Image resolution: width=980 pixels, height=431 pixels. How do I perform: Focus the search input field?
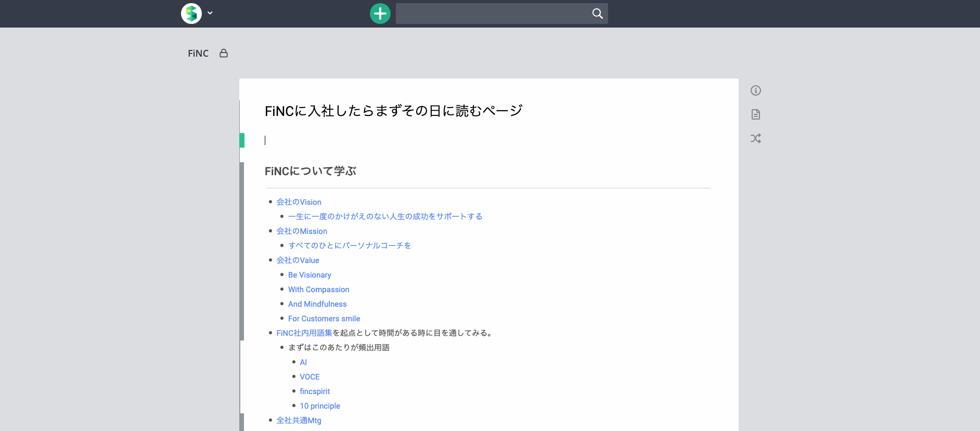pyautogui.click(x=493, y=14)
